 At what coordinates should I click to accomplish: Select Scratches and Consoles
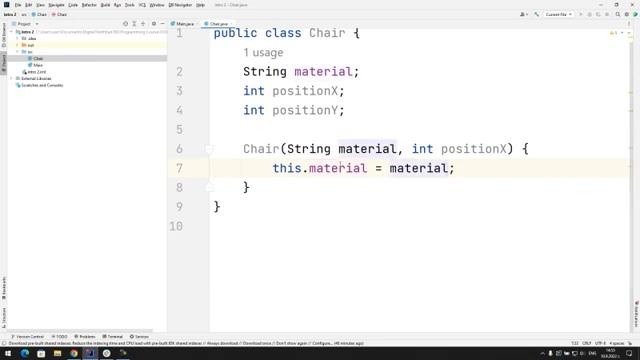coord(39,85)
